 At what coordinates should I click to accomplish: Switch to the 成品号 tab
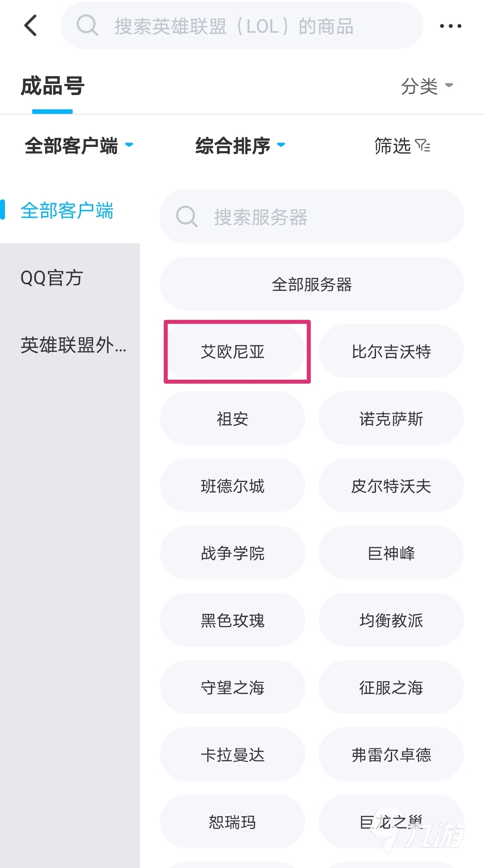coord(52,86)
